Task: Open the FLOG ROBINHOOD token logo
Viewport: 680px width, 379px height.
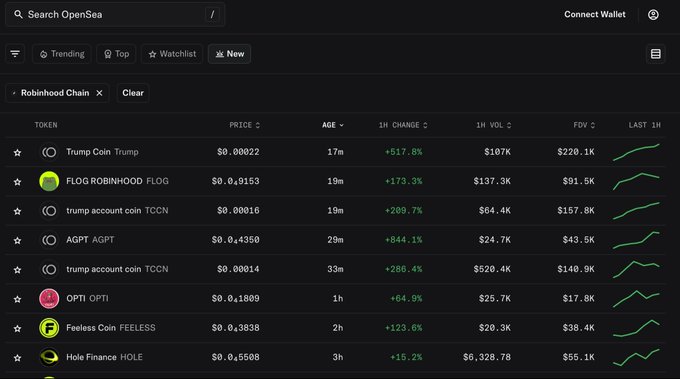Action: pyautogui.click(x=49, y=181)
